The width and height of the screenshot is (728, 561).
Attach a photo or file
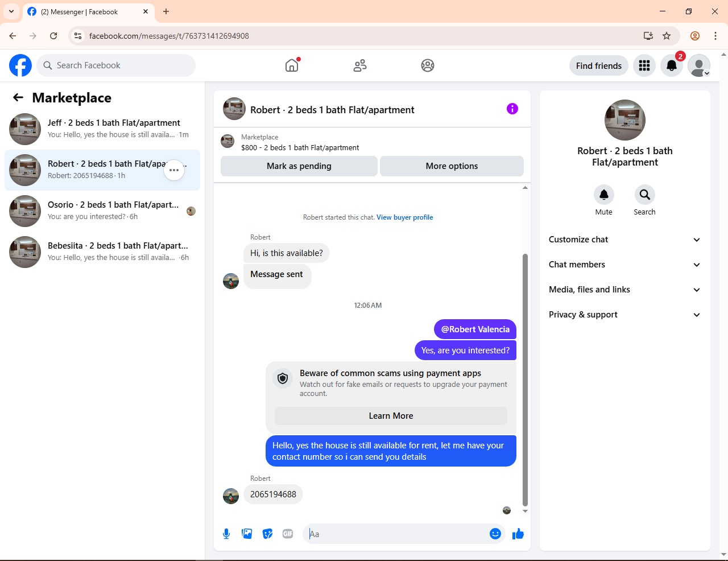click(247, 534)
